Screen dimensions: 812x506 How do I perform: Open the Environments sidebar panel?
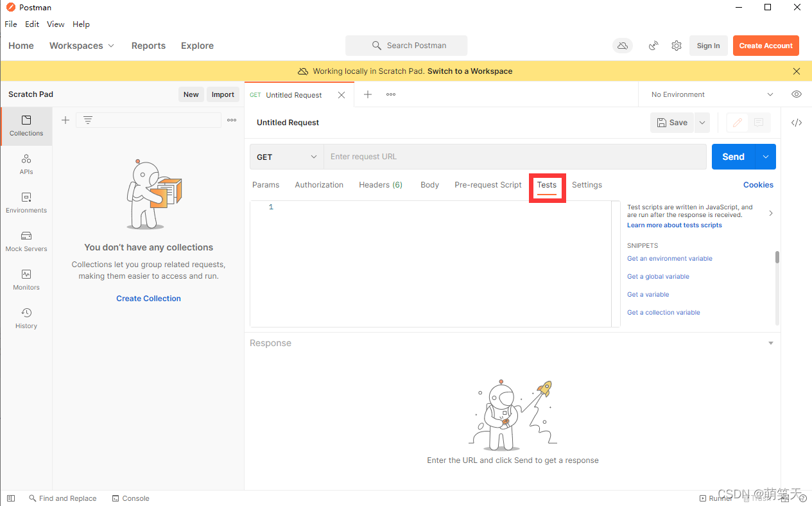26,203
